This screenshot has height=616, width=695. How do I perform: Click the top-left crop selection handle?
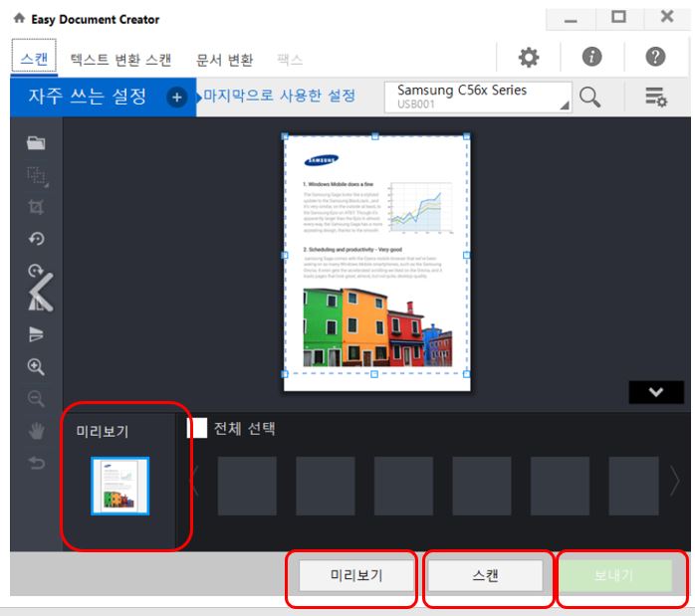tap(285, 136)
